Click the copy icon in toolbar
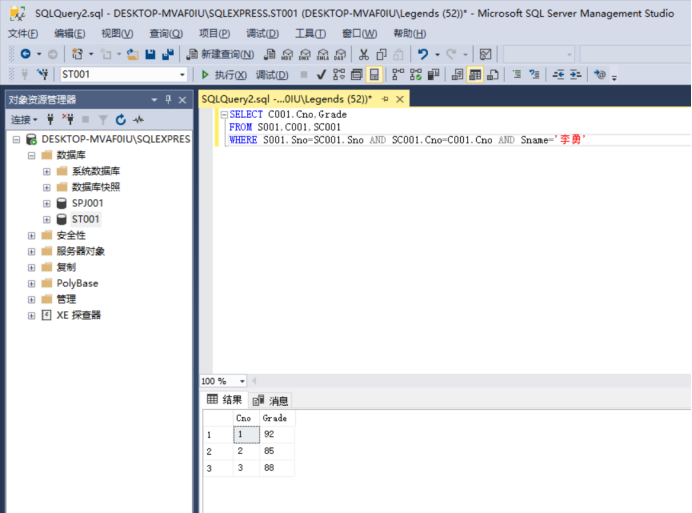The width and height of the screenshot is (692, 513). [381, 54]
